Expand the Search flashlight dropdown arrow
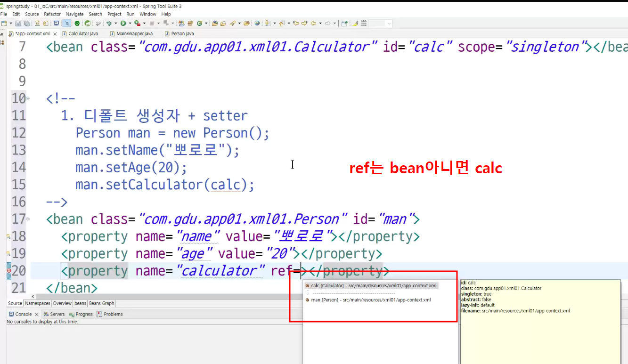The width and height of the screenshot is (628, 364). 239,23
